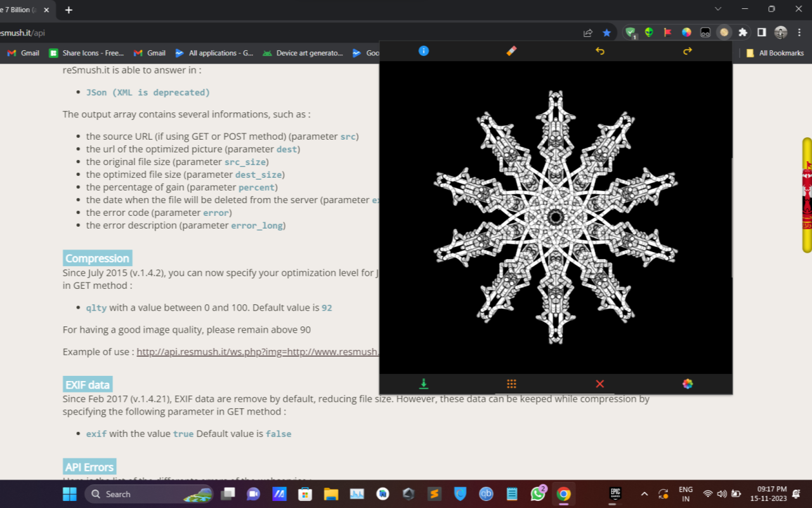Download the snowflake drawing
This screenshot has width=812, height=508.
[x=423, y=384]
